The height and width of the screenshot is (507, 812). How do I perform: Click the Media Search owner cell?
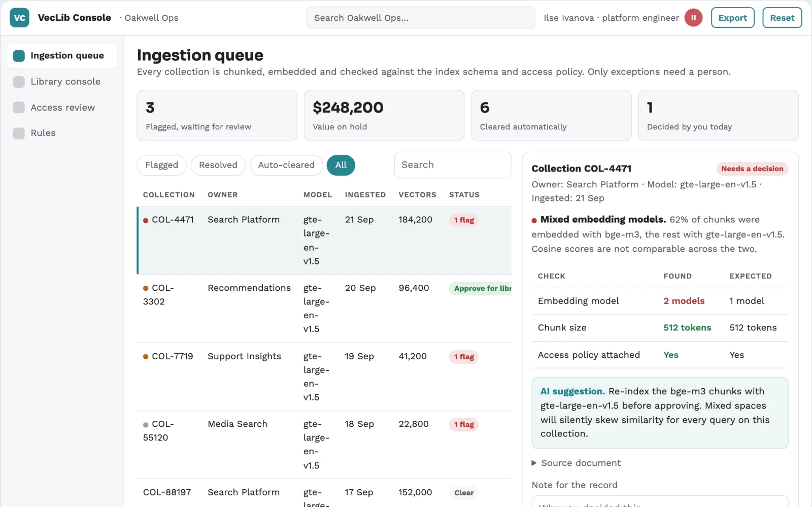(238, 424)
